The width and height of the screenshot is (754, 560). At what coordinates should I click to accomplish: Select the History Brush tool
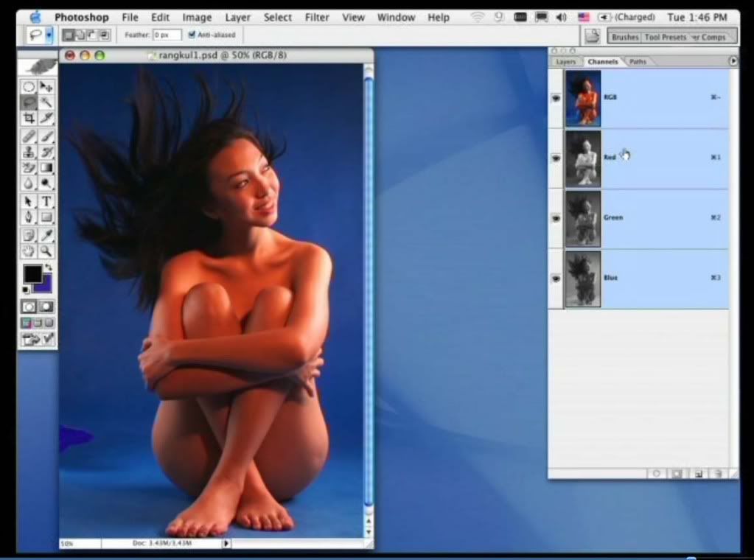pos(46,152)
